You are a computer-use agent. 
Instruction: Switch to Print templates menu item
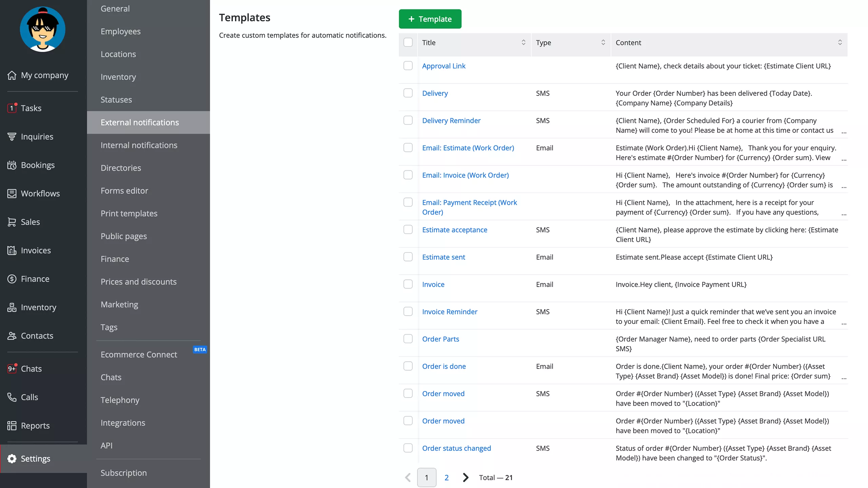click(129, 213)
